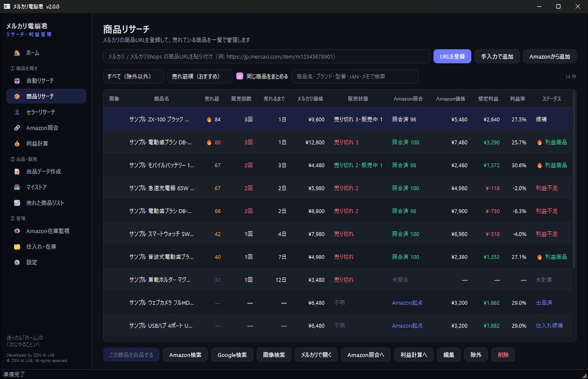Click the 販売回数 column header

241,99
